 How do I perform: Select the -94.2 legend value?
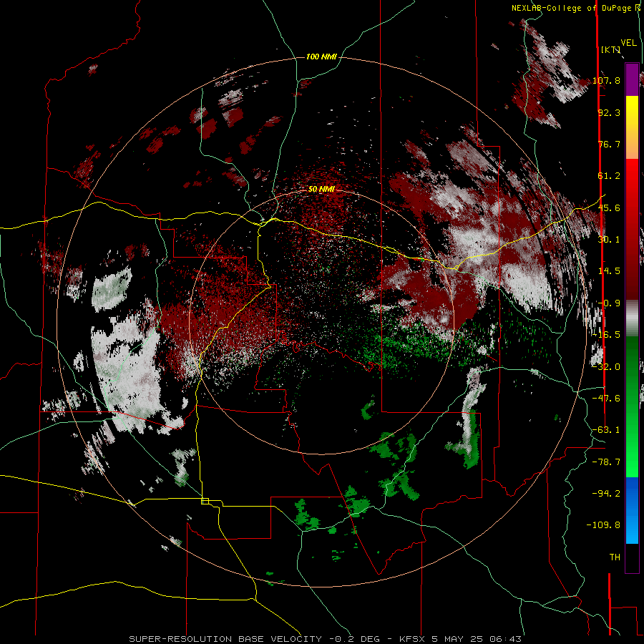pyautogui.click(x=607, y=493)
